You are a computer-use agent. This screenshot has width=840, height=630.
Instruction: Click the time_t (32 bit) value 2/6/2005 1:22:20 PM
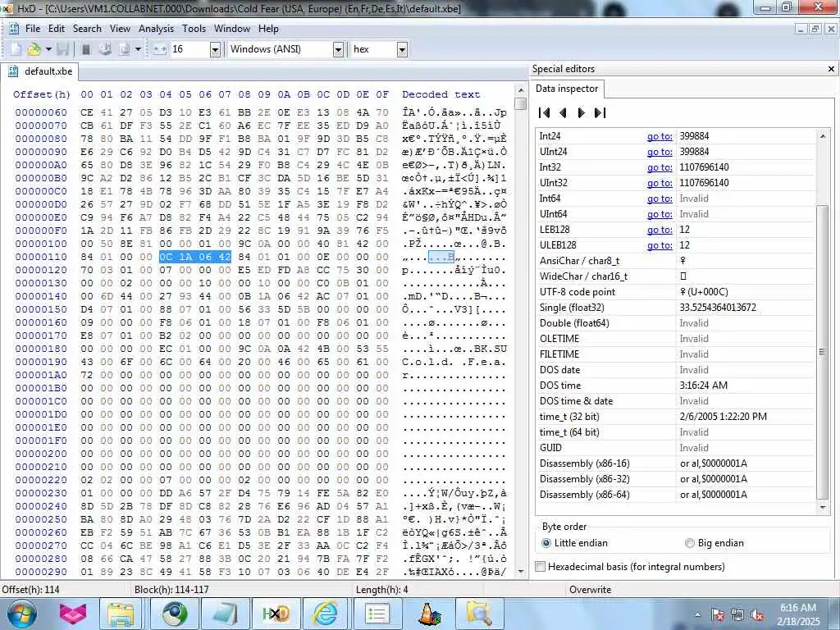723,416
